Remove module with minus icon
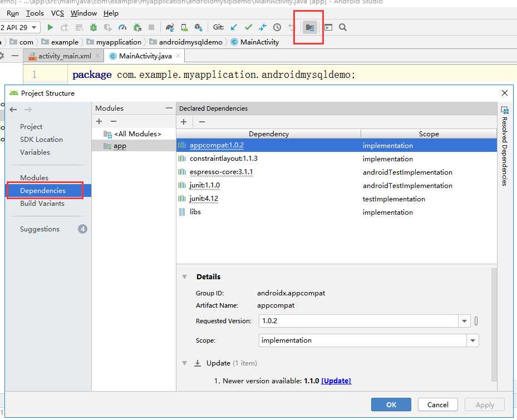The image size is (517, 420). tap(114, 121)
